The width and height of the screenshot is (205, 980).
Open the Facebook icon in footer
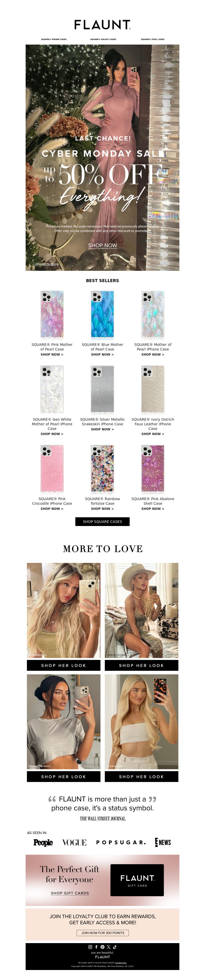pos(96,947)
